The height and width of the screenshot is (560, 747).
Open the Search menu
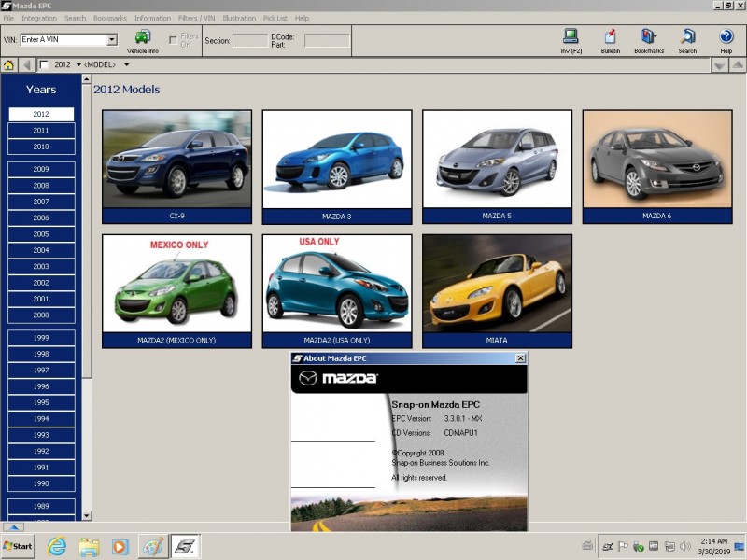[x=76, y=18]
